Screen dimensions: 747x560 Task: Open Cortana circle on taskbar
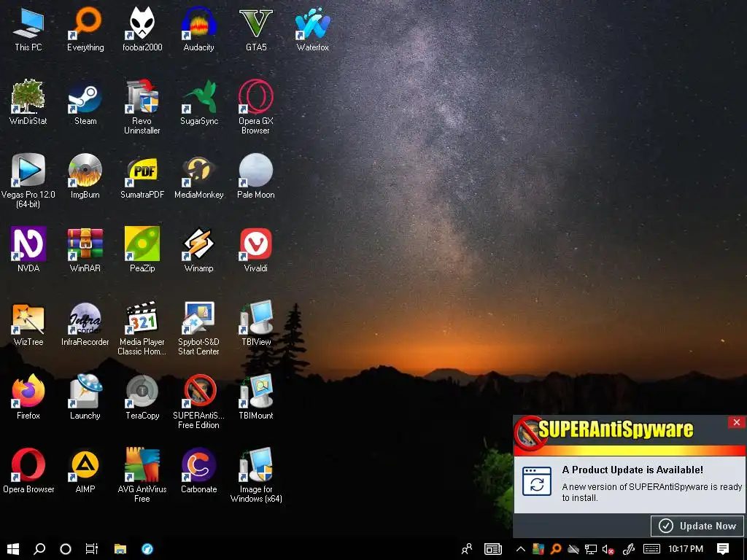pyautogui.click(x=66, y=548)
